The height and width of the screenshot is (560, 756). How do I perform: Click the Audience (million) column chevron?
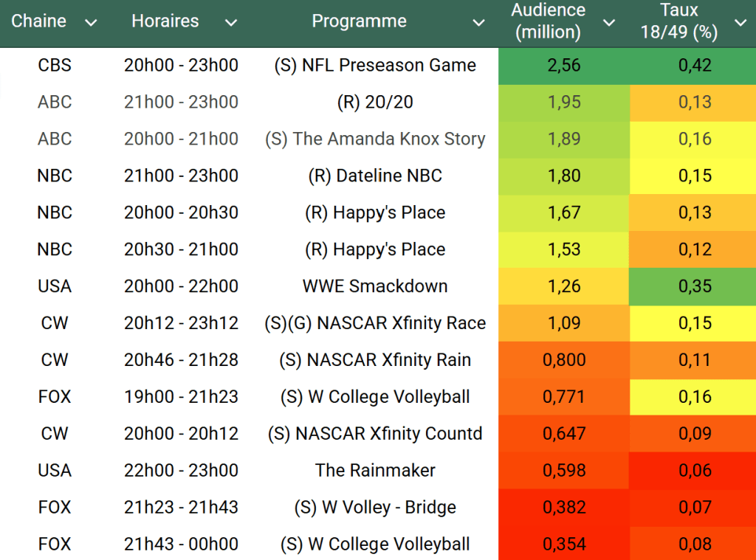tap(609, 23)
